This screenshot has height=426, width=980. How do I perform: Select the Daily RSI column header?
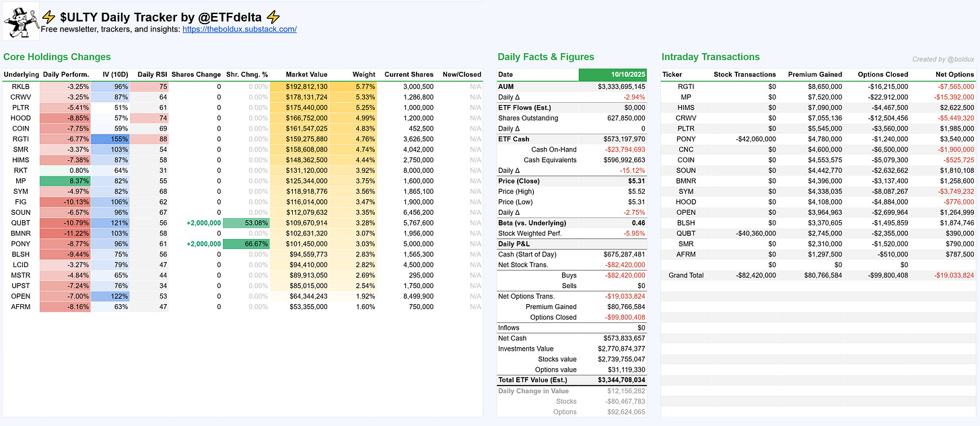pyautogui.click(x=152, y=74)
